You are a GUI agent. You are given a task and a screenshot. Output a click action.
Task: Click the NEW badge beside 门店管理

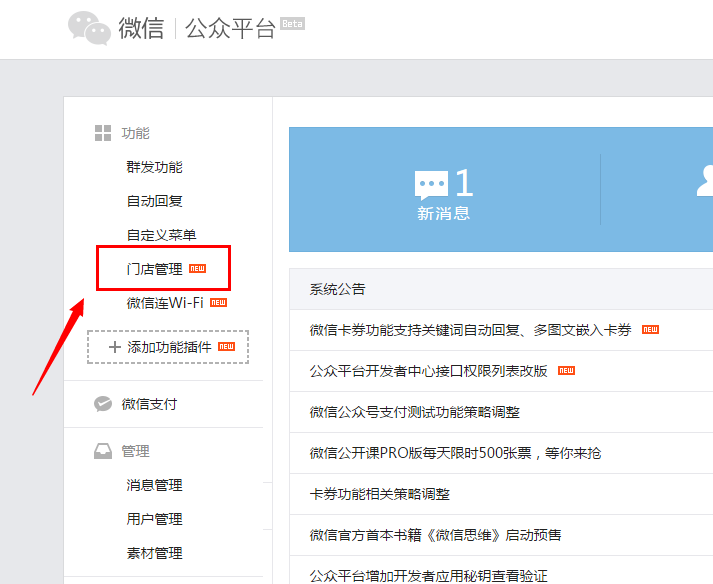pyautogui.click(x=197, y=268)
